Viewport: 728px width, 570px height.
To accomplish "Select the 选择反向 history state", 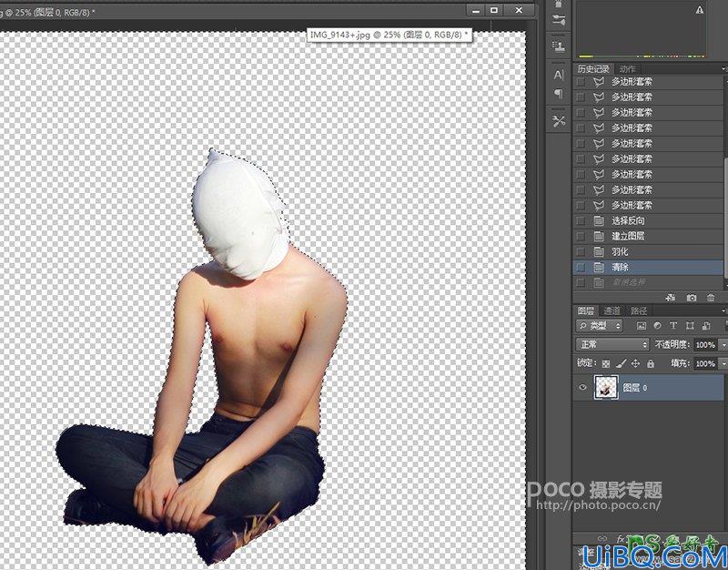I will click(x=649, y=220).
